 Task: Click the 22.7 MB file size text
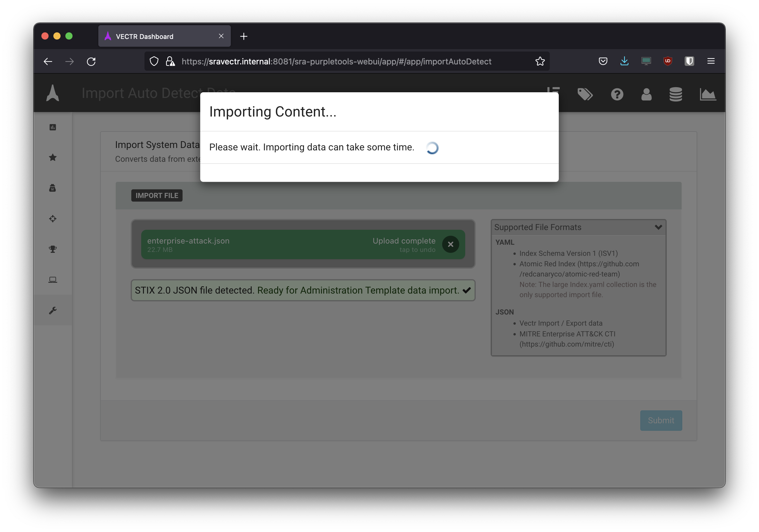(160, 250)
